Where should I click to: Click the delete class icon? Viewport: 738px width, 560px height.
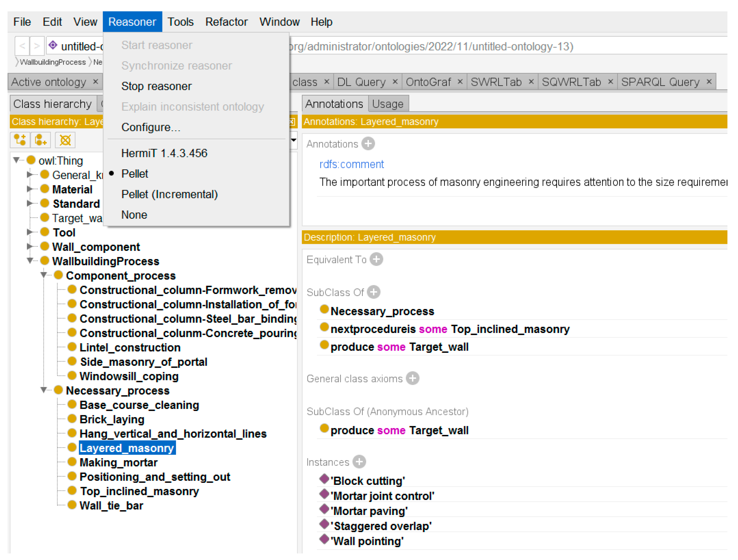point(65,140)
